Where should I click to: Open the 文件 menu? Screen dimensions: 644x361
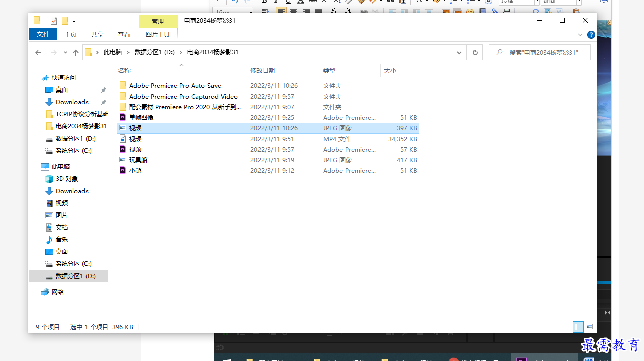pos(43,34)
